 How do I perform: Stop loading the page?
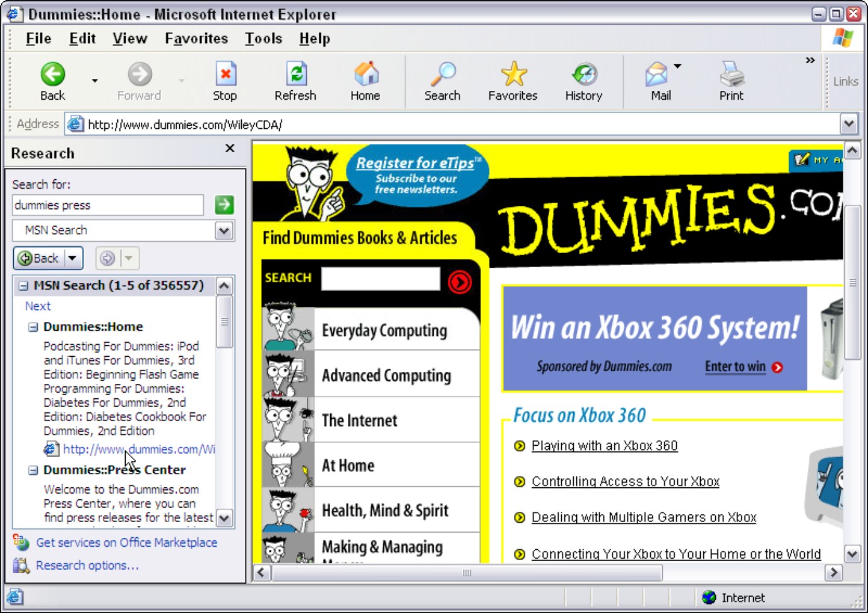pos(225,81)
